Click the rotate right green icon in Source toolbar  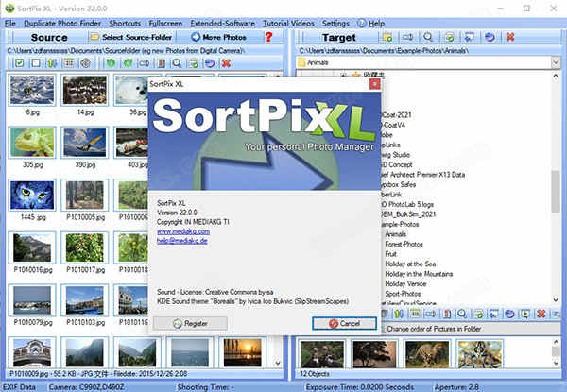(128, 63)
